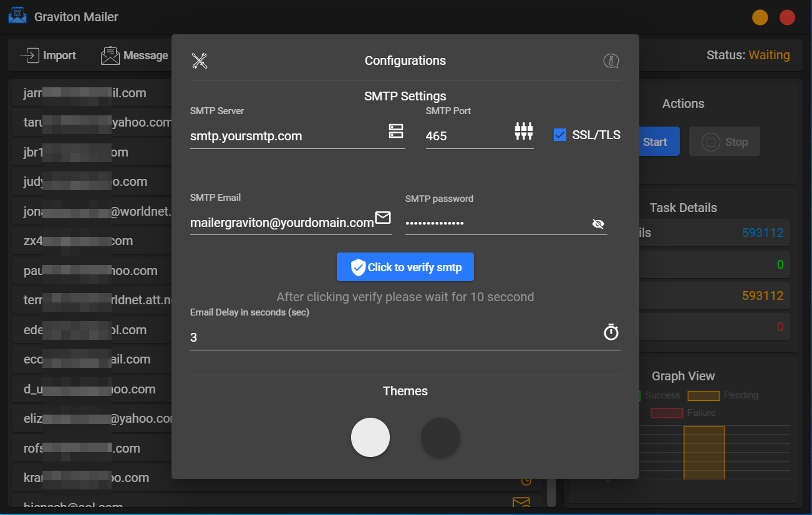Open the info icon in Configurations header
Viewport: 812px width, 515px height.
[611, 60]
